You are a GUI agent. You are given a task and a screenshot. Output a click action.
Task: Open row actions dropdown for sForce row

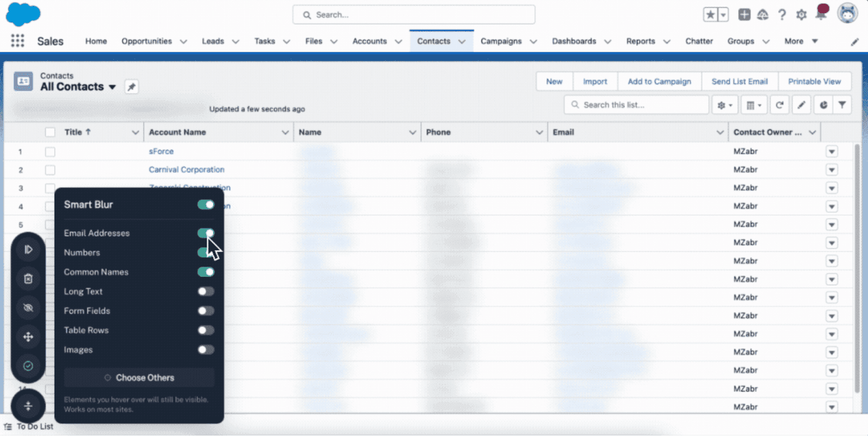pyautogui.click(x=832, y=151)
